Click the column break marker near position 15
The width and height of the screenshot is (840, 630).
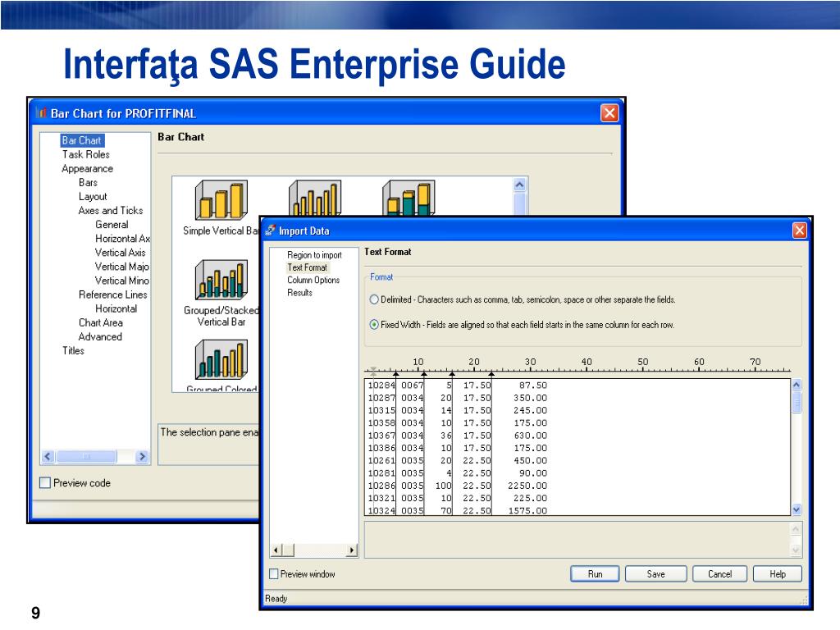(452, 374)
